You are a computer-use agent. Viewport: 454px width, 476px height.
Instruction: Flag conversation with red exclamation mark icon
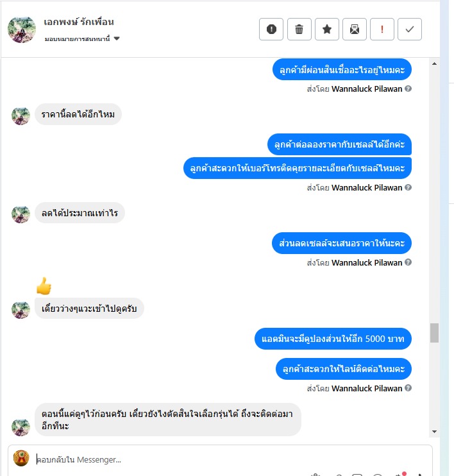pyautogui.click(x=382, y=29)
